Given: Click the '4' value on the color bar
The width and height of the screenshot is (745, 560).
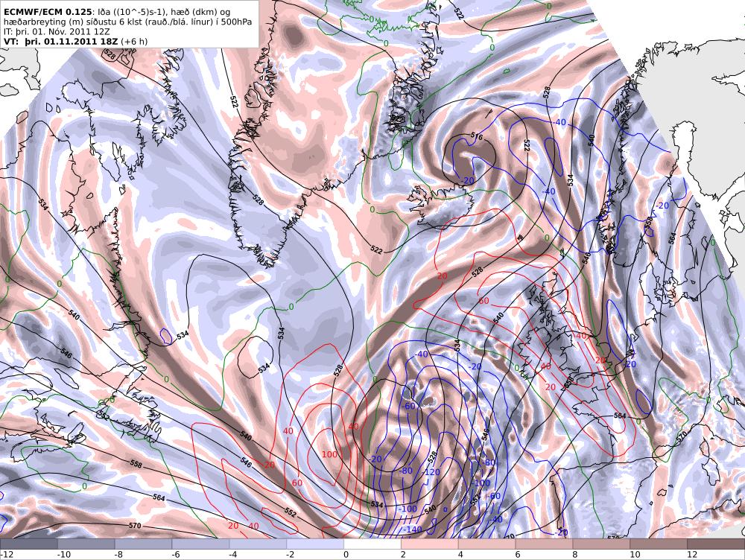Looking at the screenshot, I should click(460, 555).
